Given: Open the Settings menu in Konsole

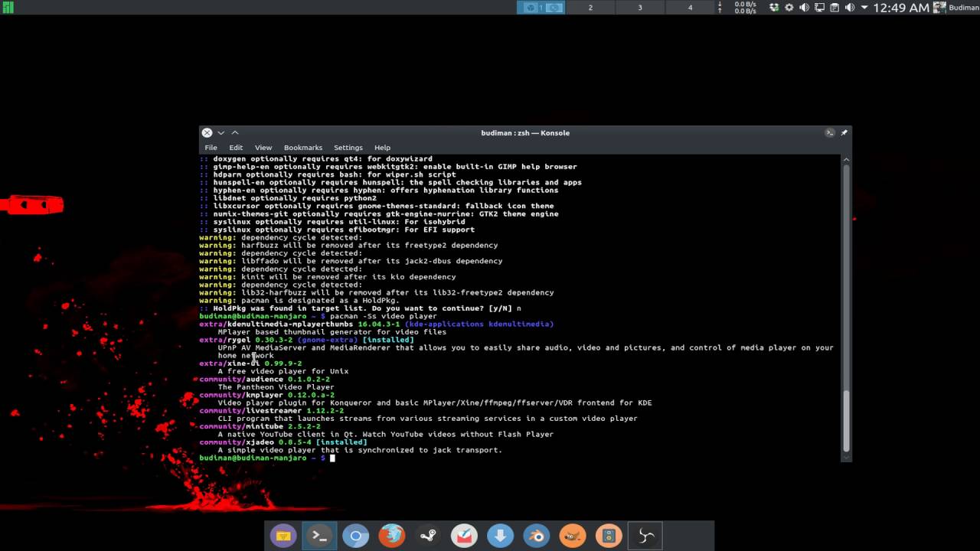Looking at the screenshot, I should coord(348,148).
